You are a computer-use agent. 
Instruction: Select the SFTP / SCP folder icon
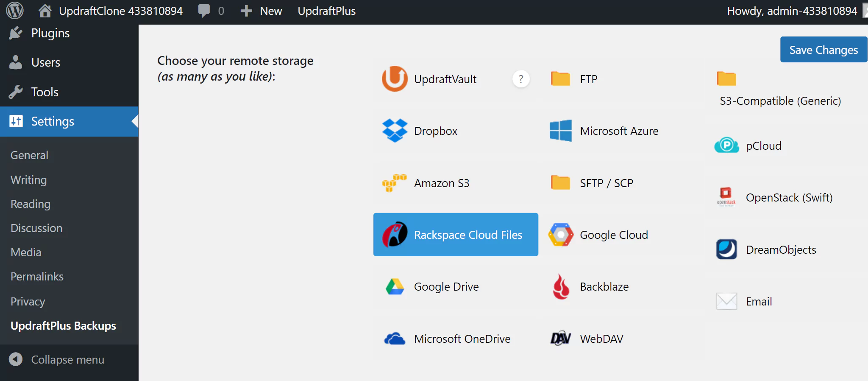coord(560,183)
